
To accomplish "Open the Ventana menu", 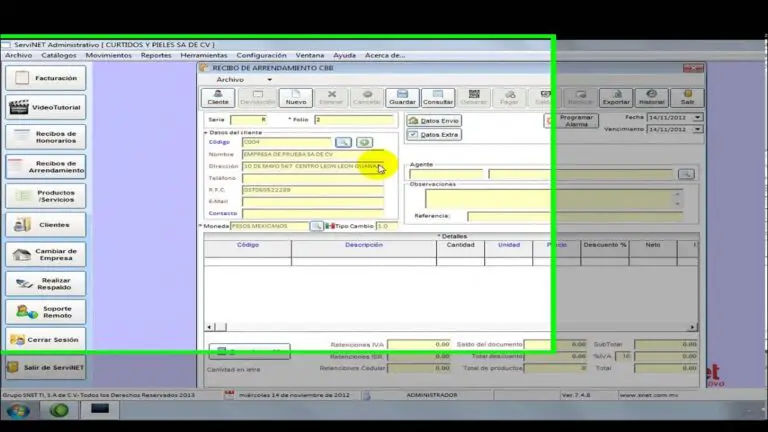I will (310, 55).
